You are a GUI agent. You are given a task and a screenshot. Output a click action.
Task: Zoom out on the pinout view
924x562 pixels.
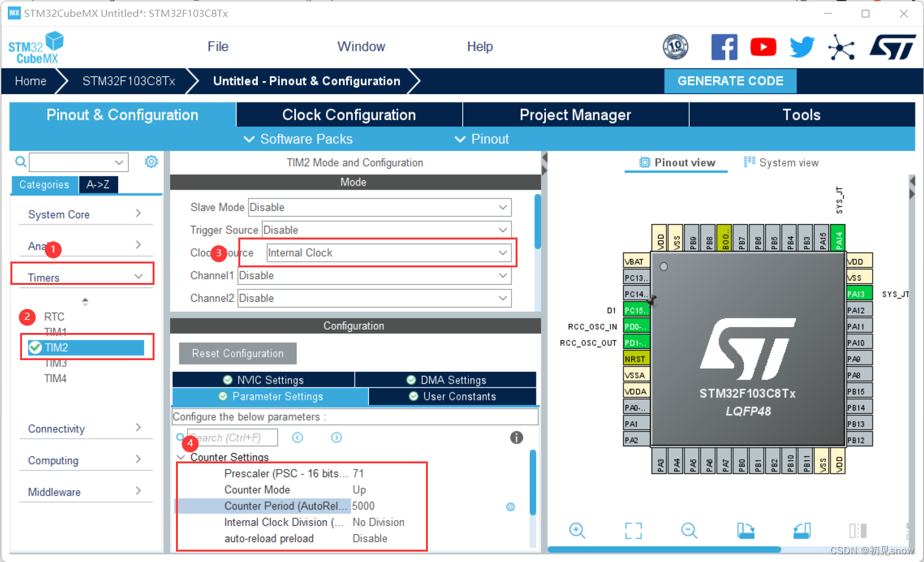pyautogui.click(x=689, y=530)
